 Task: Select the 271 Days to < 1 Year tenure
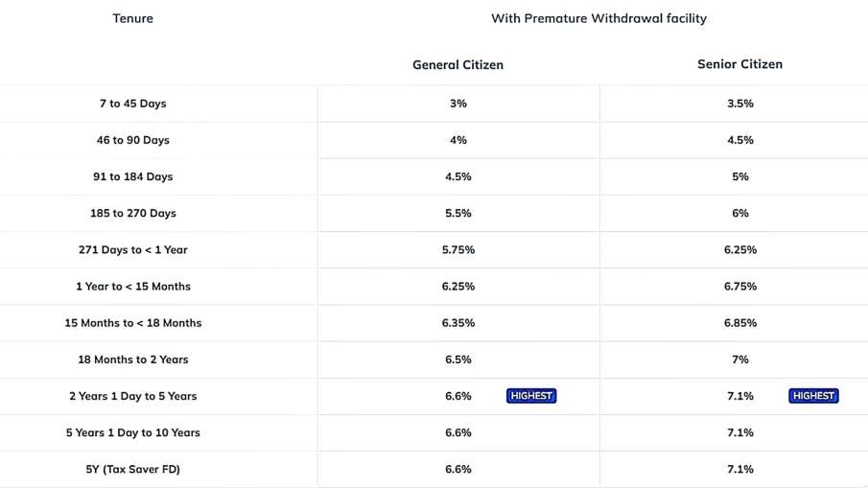click(x=132, y=249)
